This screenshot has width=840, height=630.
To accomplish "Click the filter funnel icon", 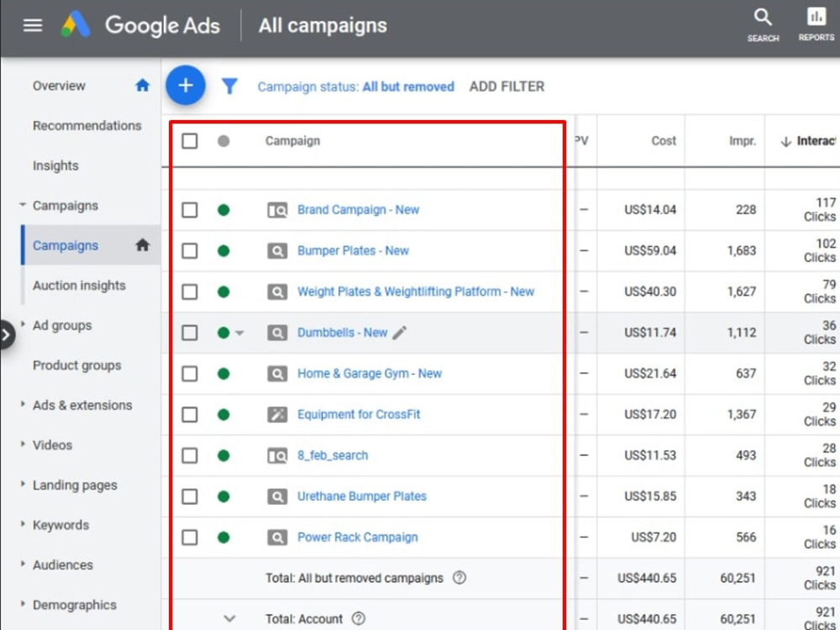I will (229, 87).
